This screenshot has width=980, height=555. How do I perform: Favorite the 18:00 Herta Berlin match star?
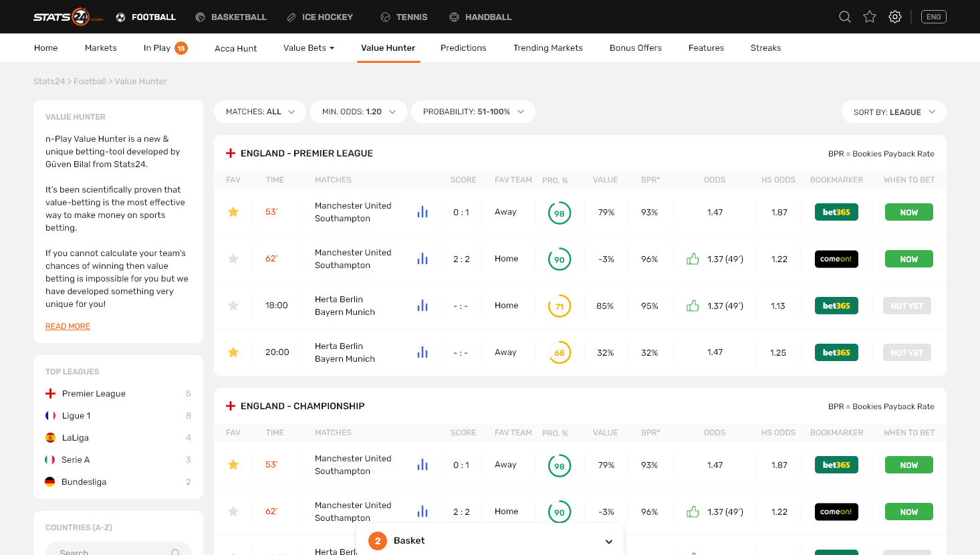tap(233, 306)
